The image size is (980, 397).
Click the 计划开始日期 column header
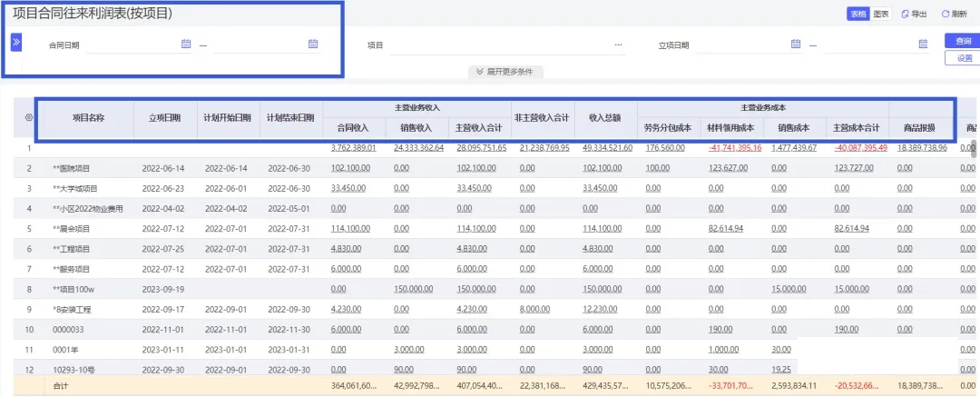point(228,117)
